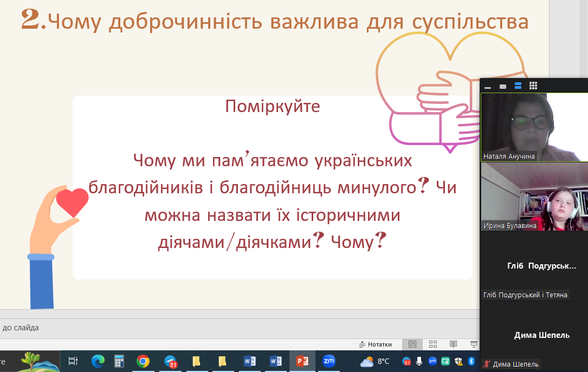Screen dimensions: 588x372
Task: Click the Гліб Подгурський participant tile
Action: click(x=534, y=266)
